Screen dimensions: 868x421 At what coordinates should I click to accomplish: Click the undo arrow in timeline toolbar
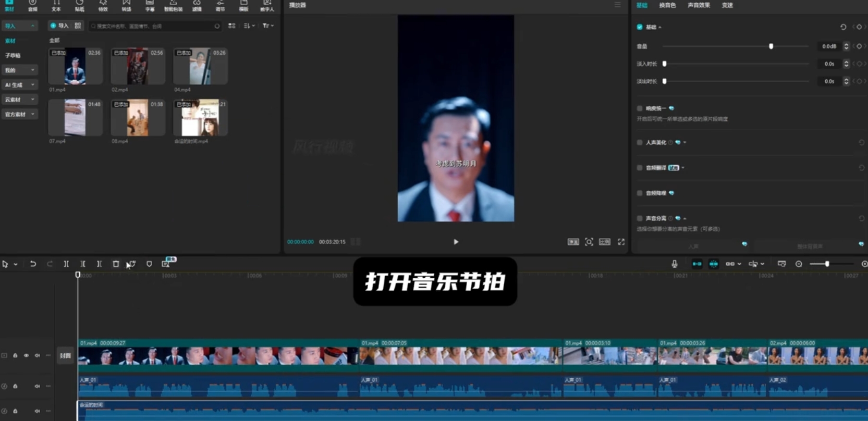(33, 264)
